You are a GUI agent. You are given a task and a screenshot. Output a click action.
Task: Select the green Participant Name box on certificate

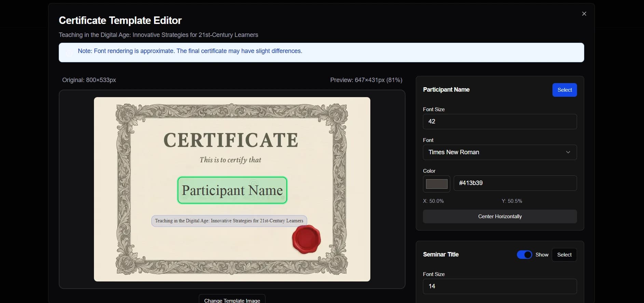point(232,190)
